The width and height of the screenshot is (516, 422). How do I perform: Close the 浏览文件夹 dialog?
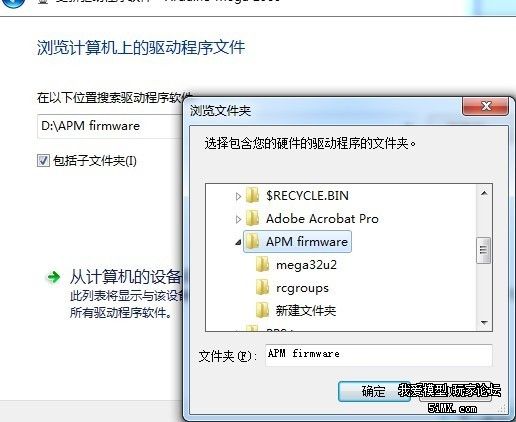pyautogui.click(x=486, y=106)
